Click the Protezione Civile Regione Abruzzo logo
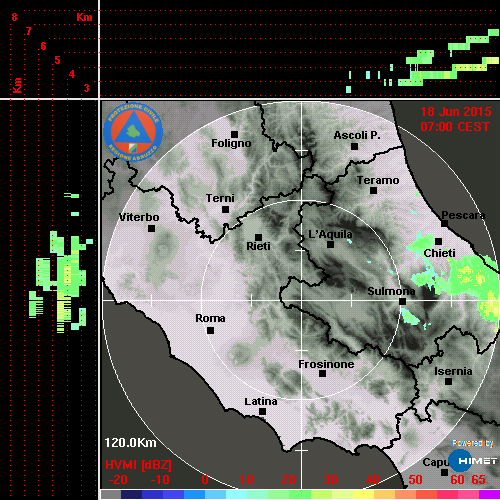 (x=133, y=132)
